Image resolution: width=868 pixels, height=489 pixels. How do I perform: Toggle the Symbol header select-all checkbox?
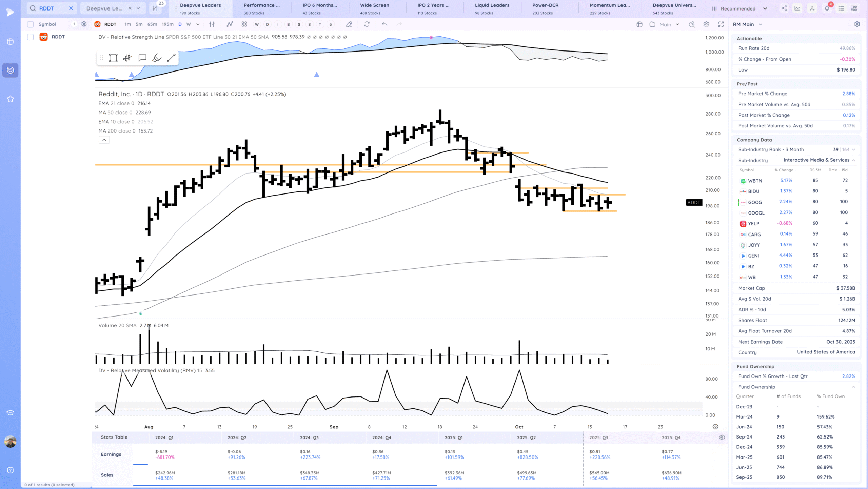pos(31,24)
